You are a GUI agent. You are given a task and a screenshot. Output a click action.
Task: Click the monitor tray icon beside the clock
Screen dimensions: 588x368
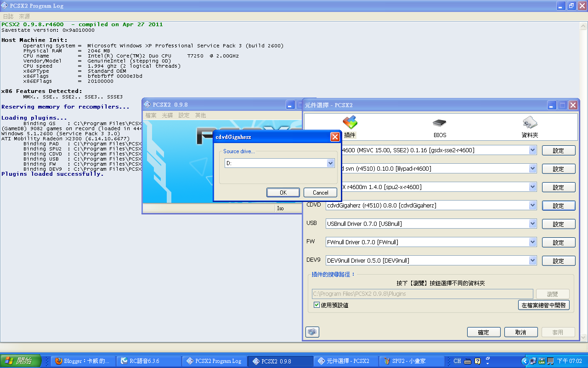pyautogui.click(x=550, y=361)
